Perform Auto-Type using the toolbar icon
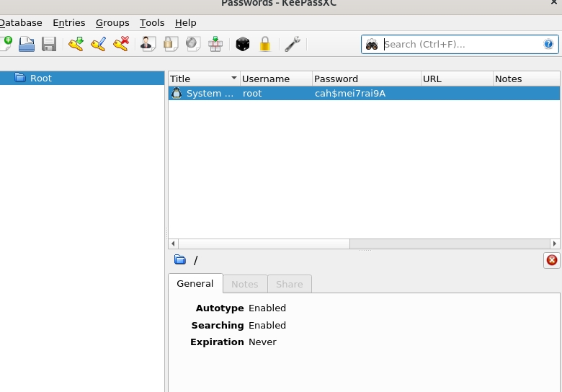562x392 pixels. (215, 44)
